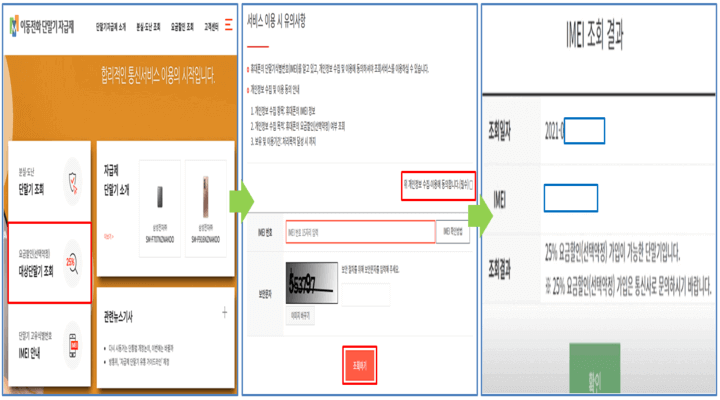Focus the IMEI 번호 input field
Screen dimensions: 720x400
360,232
